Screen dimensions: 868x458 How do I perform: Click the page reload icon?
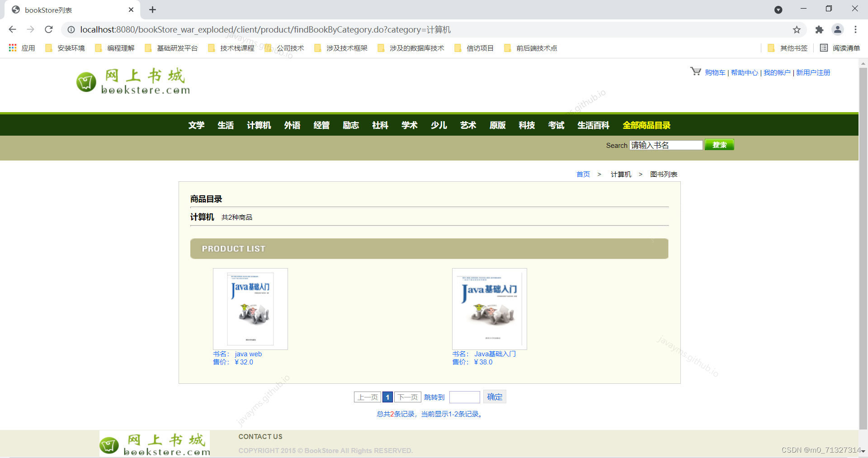click(x=49, y=29)
